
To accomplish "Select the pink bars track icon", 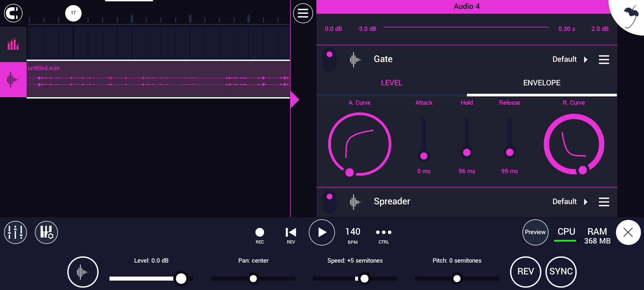I will coord(13,44).
